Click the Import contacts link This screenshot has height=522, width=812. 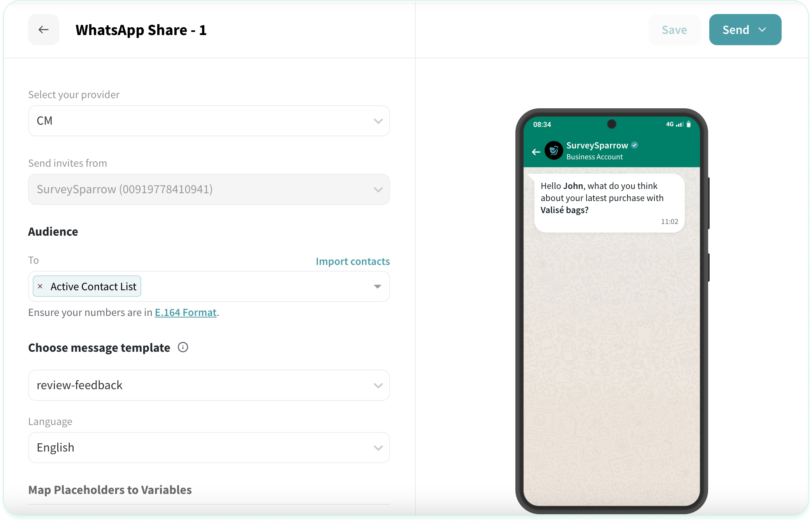point(353,261)
